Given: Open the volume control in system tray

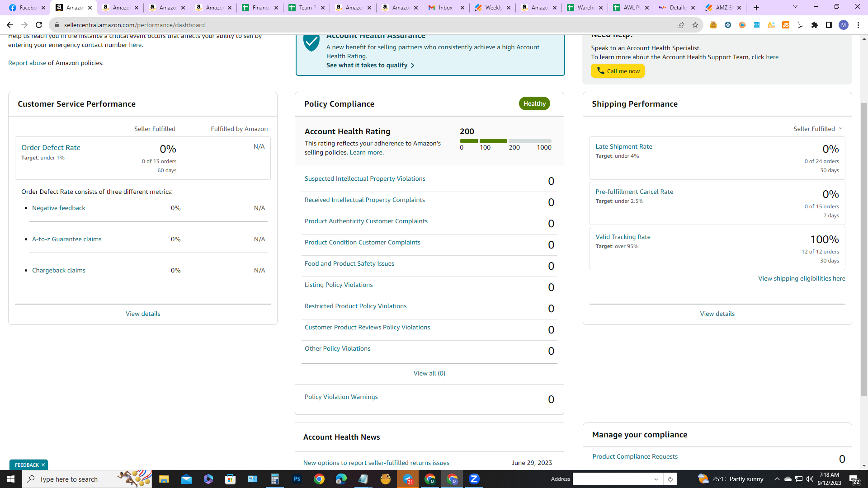Looking at the screenshot, I should [x=810, y=479].
